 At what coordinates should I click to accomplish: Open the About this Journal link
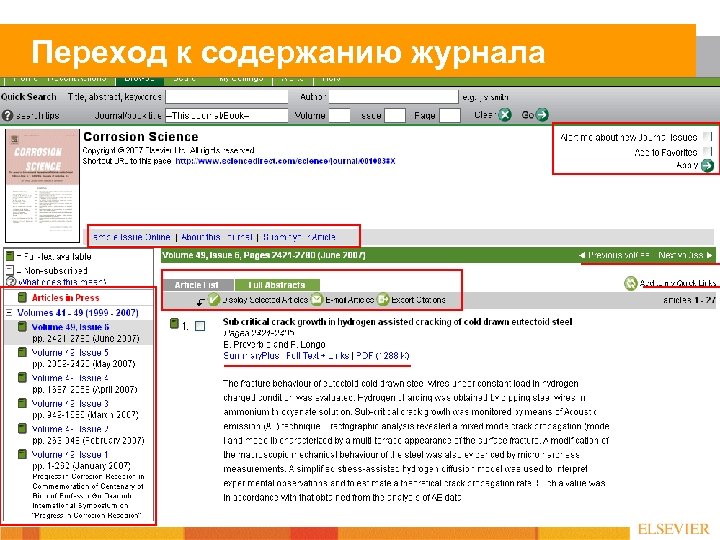pos(217,237)
